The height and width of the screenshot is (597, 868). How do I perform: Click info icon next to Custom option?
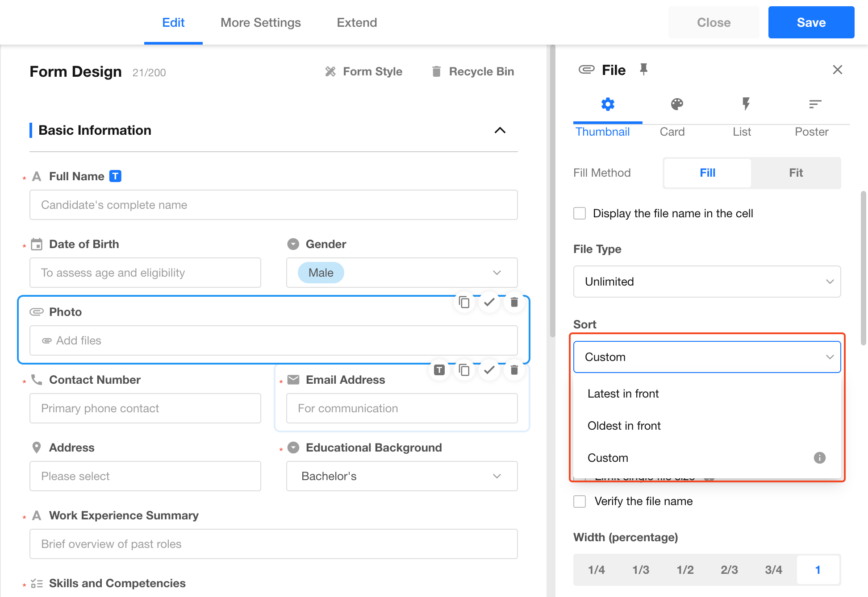(819, 458)
